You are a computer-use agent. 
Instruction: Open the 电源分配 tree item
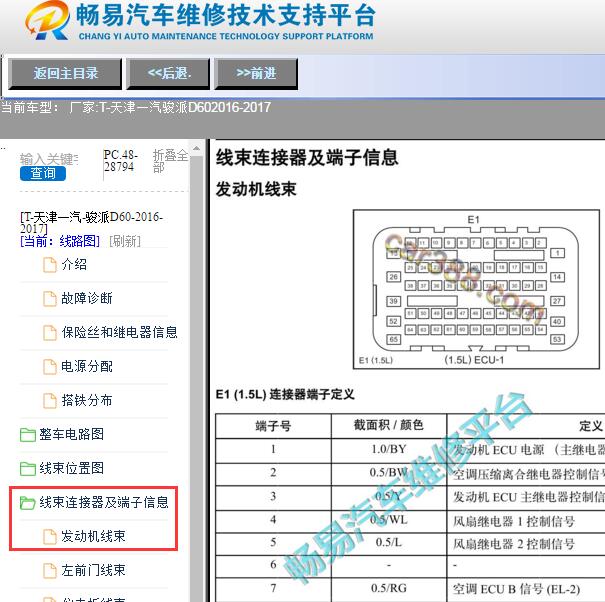click(87, 366)
